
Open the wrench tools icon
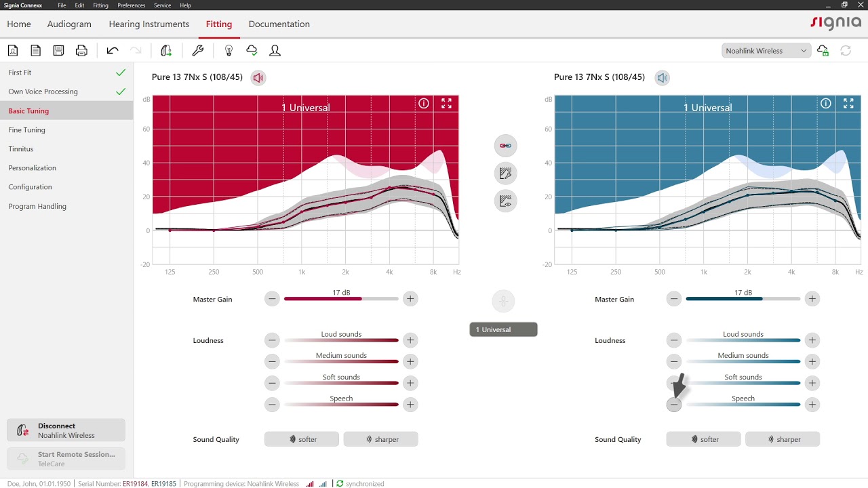198,51
